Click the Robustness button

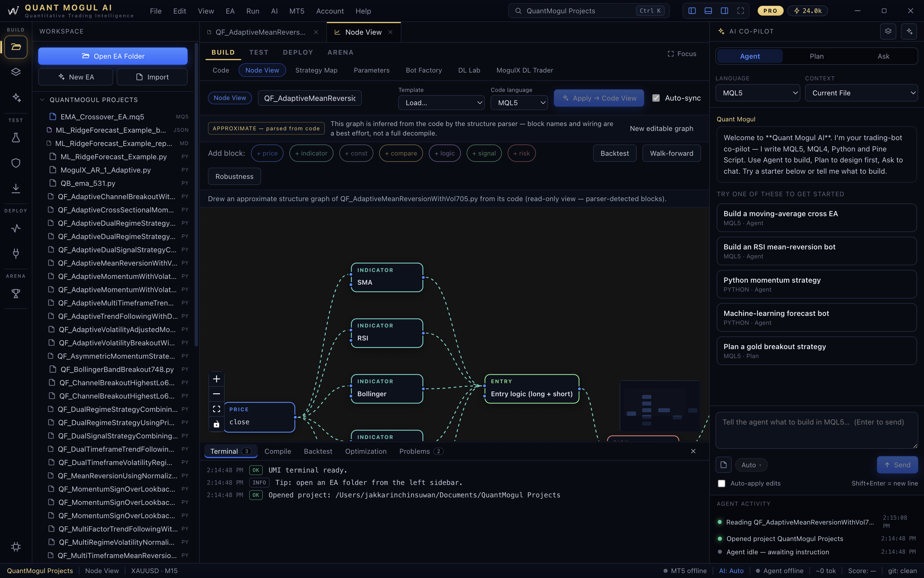(x=234, y=176)
